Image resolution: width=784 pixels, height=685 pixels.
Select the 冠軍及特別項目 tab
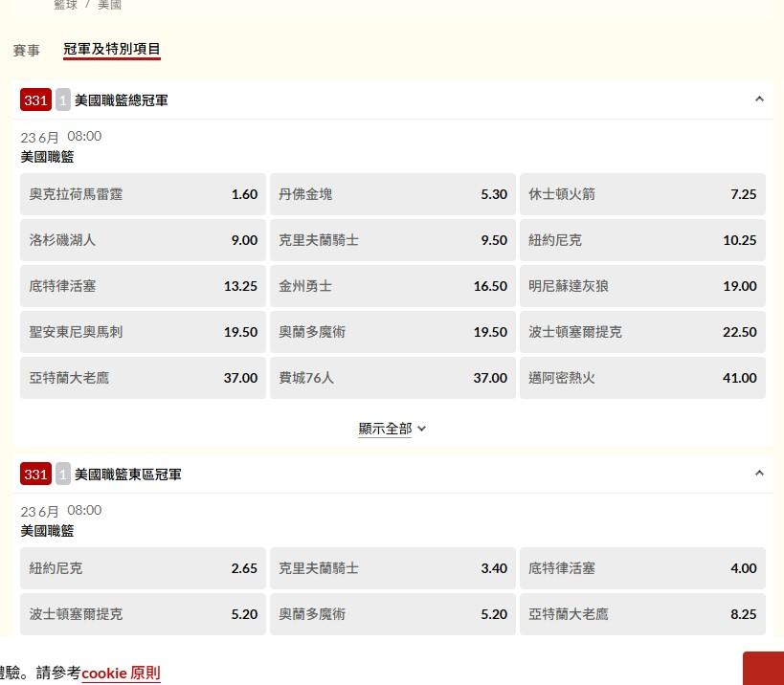click(111, 49)
